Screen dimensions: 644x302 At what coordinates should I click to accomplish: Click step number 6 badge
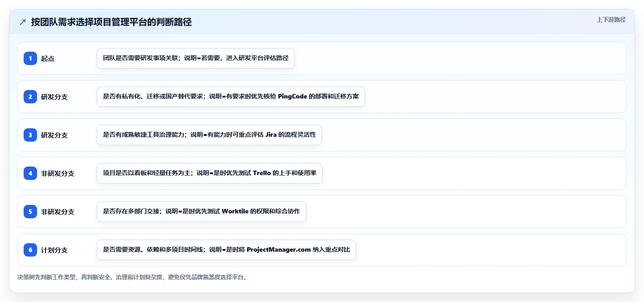pos(30,250)
